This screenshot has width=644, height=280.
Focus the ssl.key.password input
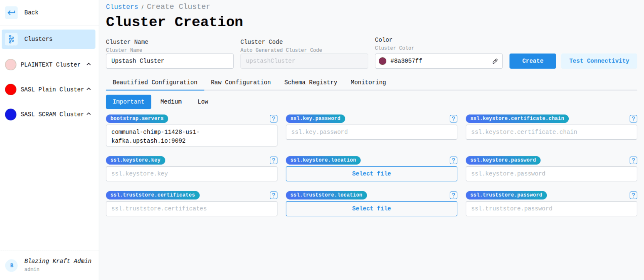[x=371, y=132]
